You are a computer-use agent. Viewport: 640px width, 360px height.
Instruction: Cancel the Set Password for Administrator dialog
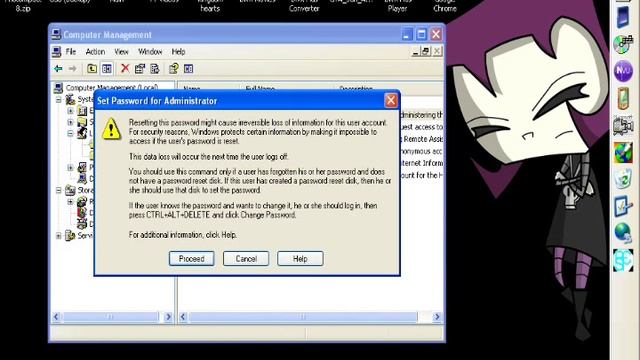pyautogui.click(x=246, y=258)
